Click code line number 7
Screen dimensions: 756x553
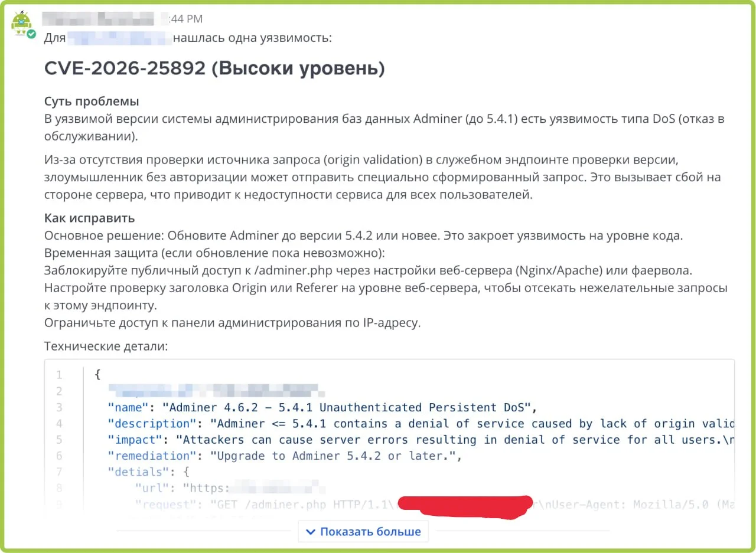tap(59, 472)
